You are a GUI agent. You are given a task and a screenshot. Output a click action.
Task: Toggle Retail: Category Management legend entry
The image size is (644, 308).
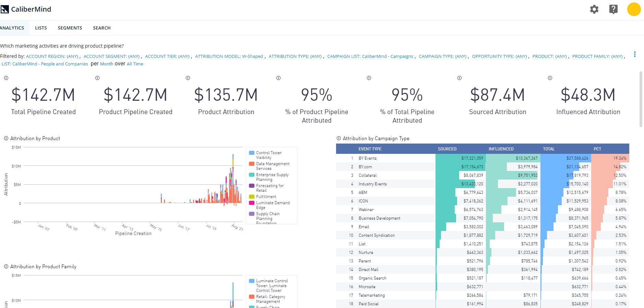267,299
